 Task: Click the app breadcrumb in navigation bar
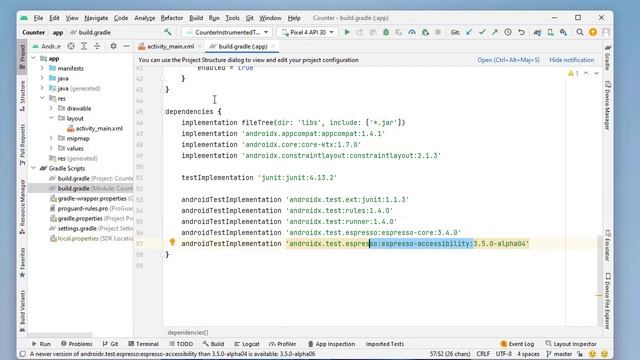click(58, 32)
